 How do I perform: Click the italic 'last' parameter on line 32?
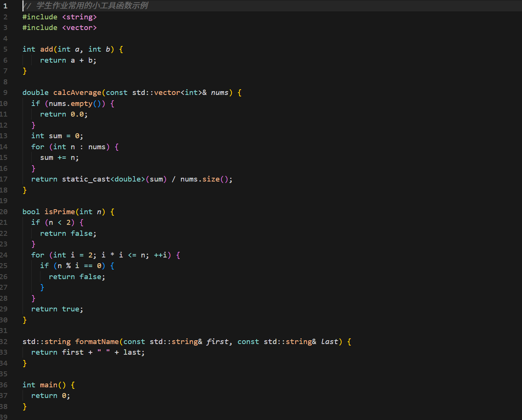click(x=330, y=342)
